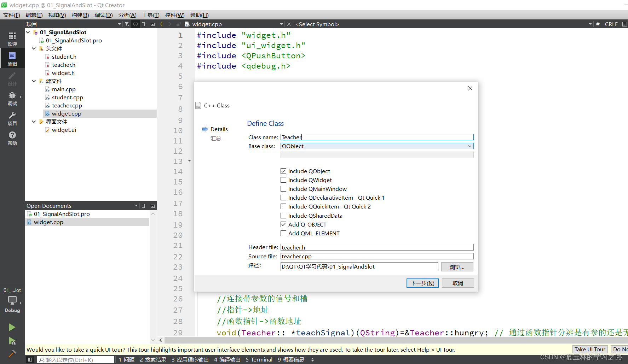Viewport: 628px width, 364px height.
Task: Open the output panes selector arrows
Action: (x=312, y=359)
